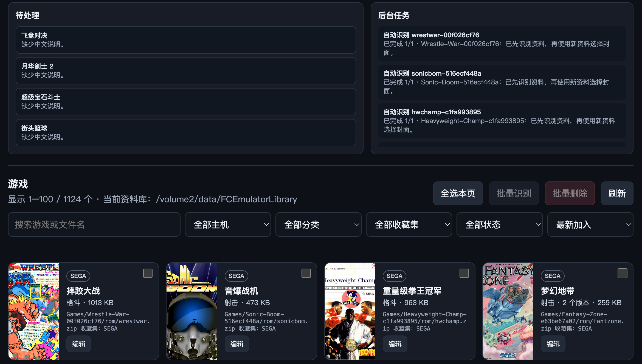
Task: Open background task hwchamp-c1fa993895
Action: 502,121
